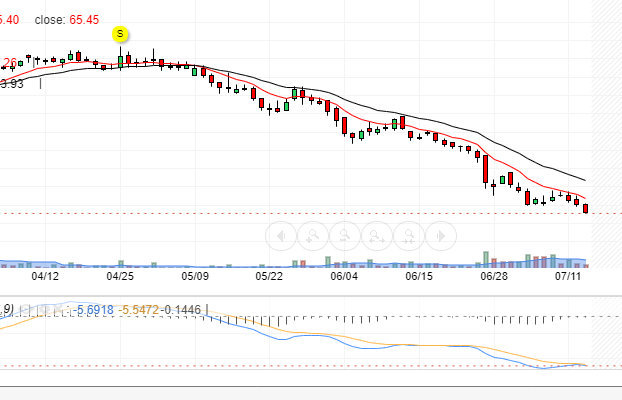Click the 04/25 date label
Screen dimensions: 622x400
click(120, 276)
